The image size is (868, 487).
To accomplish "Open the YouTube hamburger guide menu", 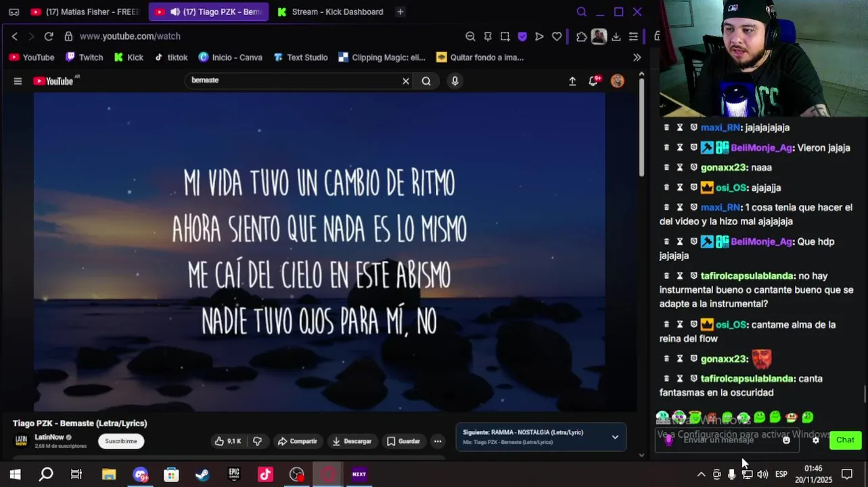I will coord(18,81).
